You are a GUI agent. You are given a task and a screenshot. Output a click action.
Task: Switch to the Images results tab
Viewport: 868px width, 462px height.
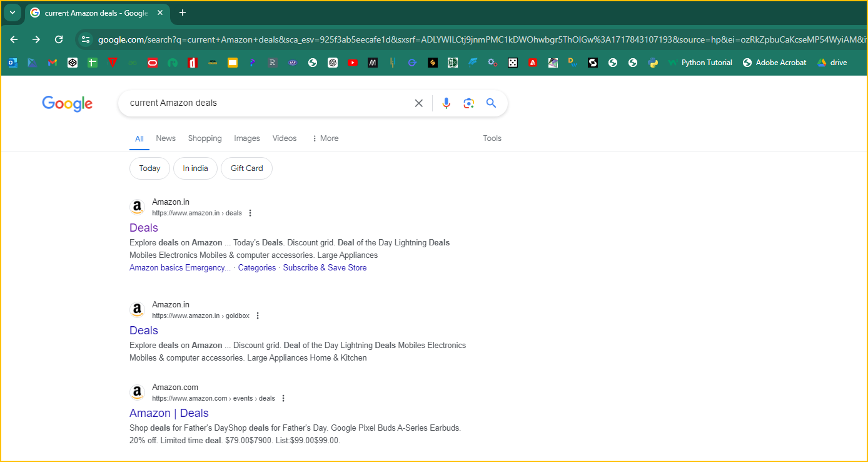pyautogui.click(x=246, y=138)
